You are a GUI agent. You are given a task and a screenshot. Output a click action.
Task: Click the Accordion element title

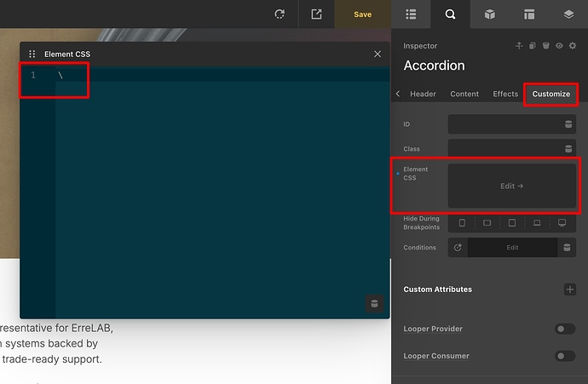[x=434, y=66]
